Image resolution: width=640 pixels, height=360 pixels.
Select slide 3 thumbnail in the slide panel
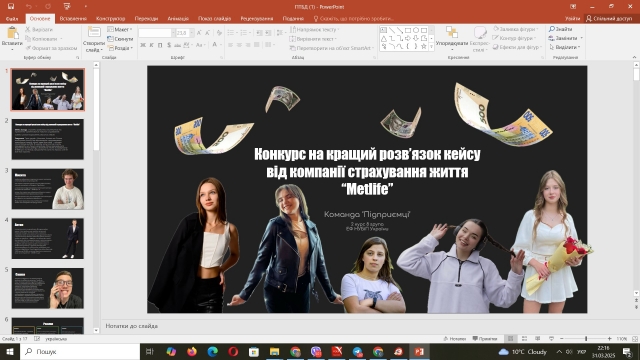click(48, 189)
